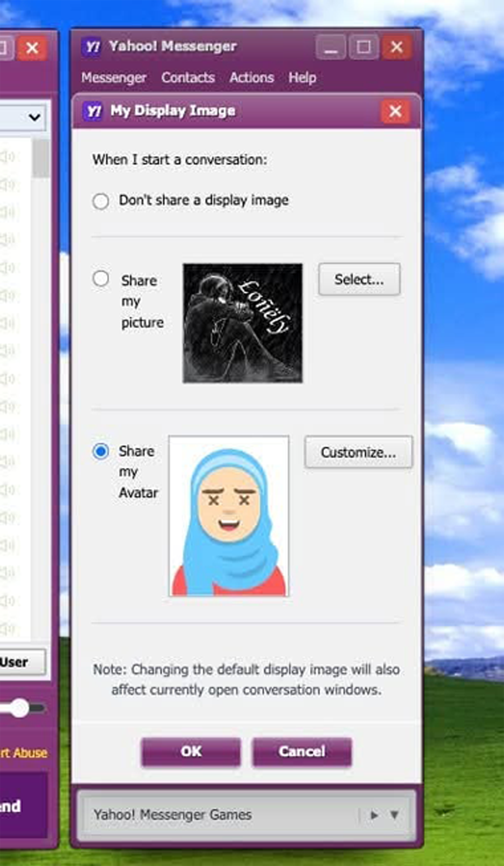This screenshot has height=866, width=504.
Task: Click the User button in left window
Action: pos(22,662)
